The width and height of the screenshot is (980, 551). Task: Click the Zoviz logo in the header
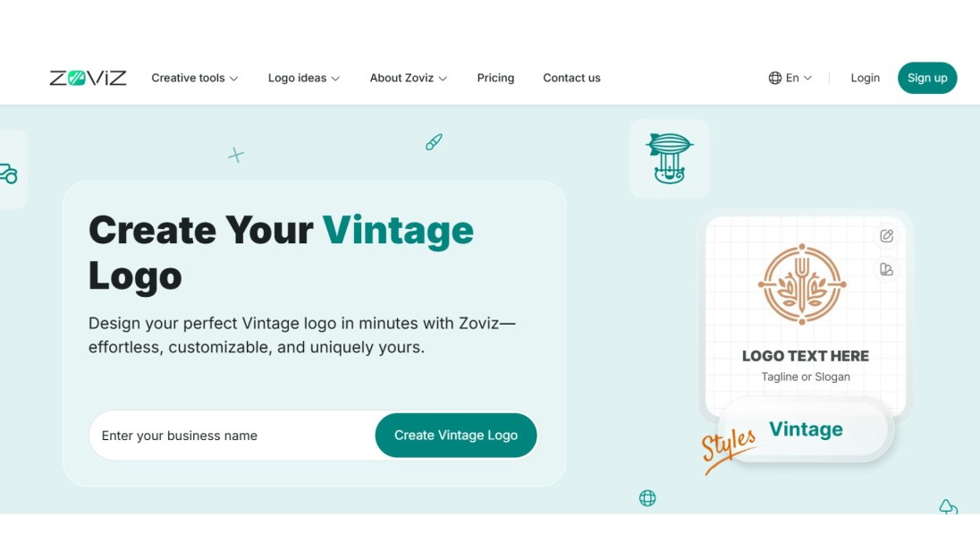click(x=89, y=78)
